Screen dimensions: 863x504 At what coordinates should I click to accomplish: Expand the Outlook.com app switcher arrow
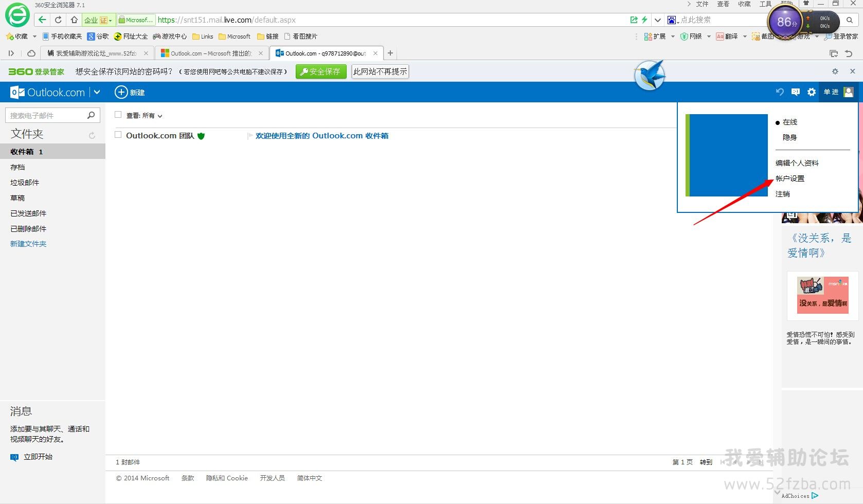pyautogui.click(x=97, y=92)
